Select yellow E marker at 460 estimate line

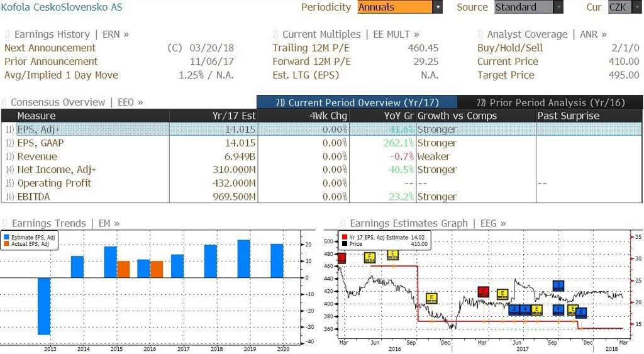coord(392,255)
